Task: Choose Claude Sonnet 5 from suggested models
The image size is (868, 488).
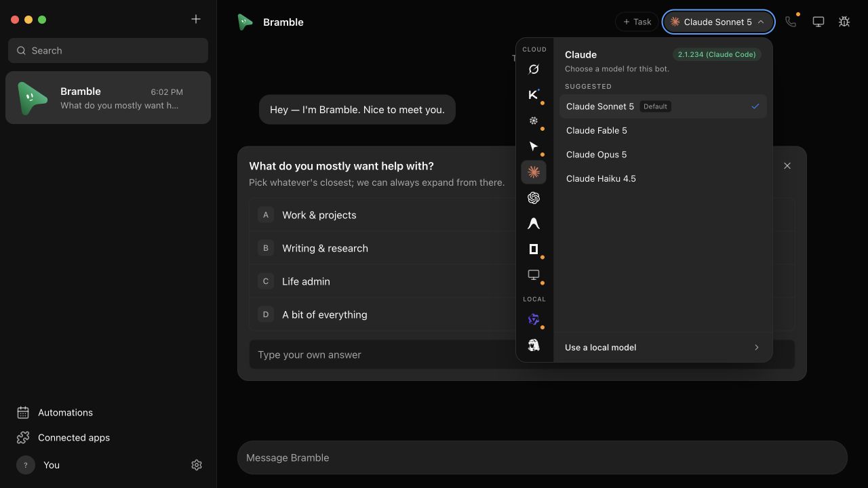Action: [x=663, y=106]
